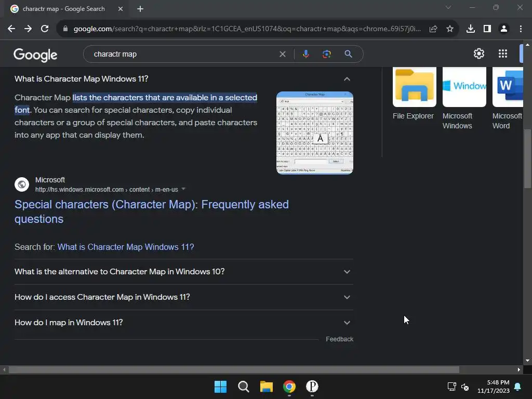
Task: Submit search with magnifier icon
Action: point(348,54)
